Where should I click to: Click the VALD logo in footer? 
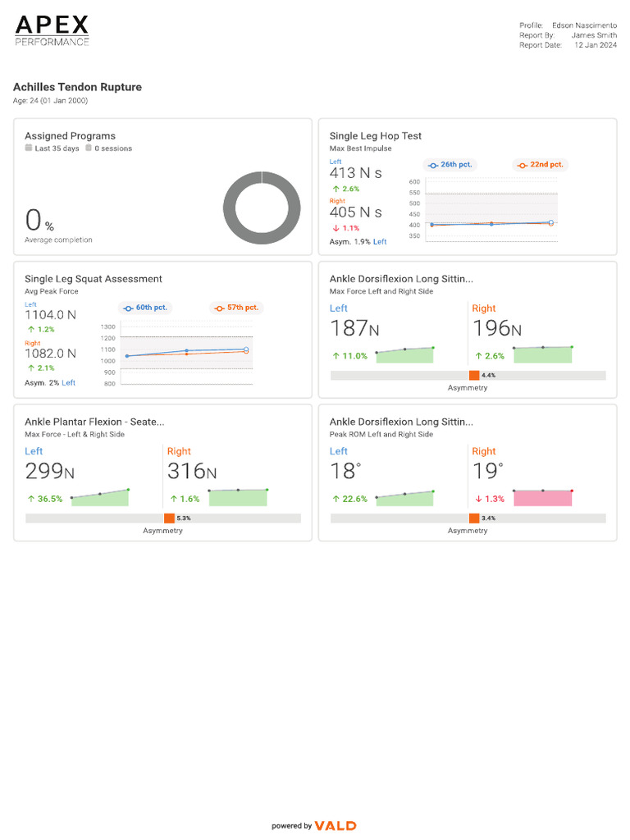pos(336,826)
